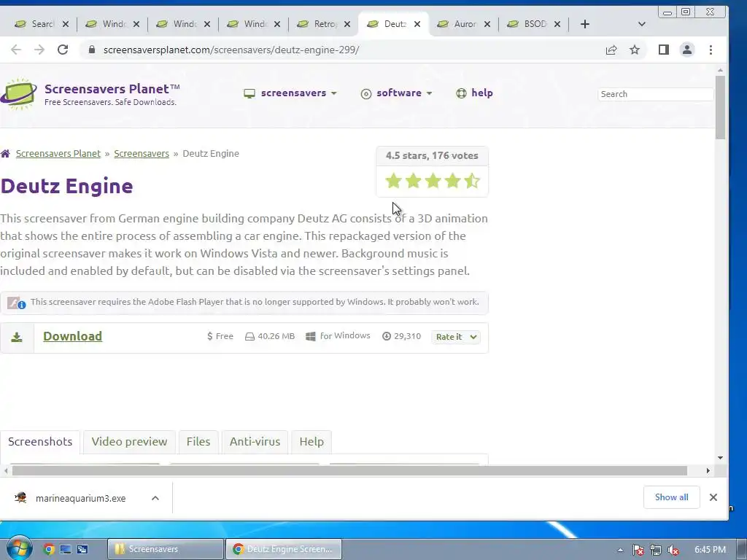Image resolution: width=747 pixels, height=560 pixels.
Task: Share this page via share icon
Action: (x=611, y=50)
